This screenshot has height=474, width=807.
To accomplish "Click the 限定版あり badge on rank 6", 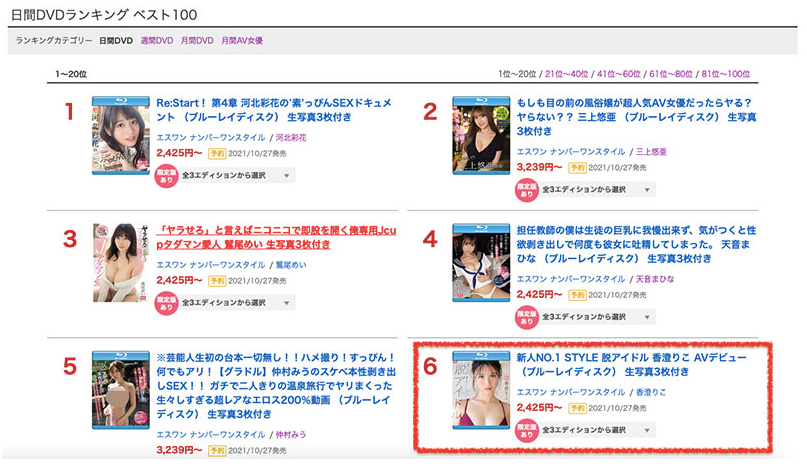I will [527, 430].
